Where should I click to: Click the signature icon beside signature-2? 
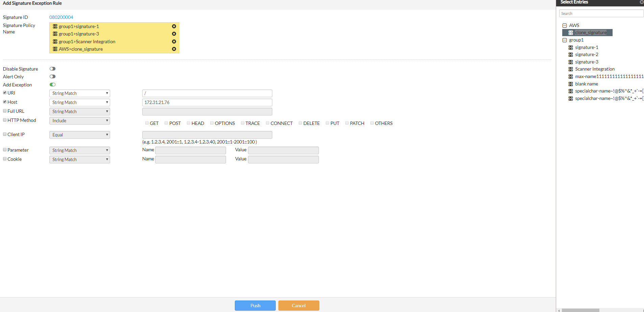(570, 54)
